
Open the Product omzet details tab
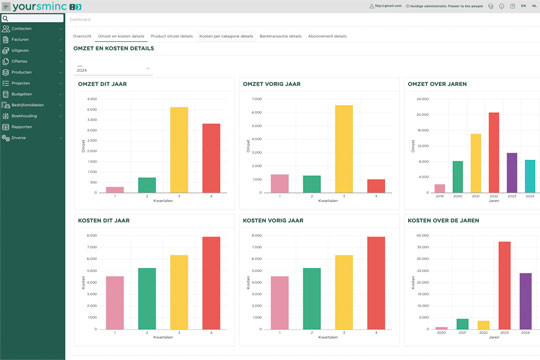click(172, 36)
